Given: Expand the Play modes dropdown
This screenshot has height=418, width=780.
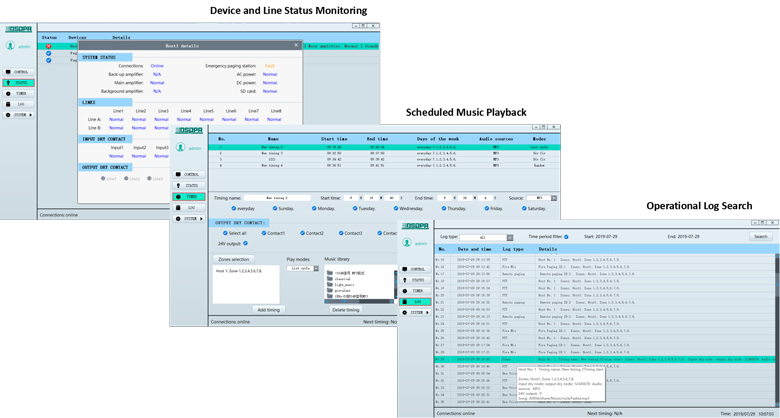Looking at the screenshot, I should [x=316, y=268].
